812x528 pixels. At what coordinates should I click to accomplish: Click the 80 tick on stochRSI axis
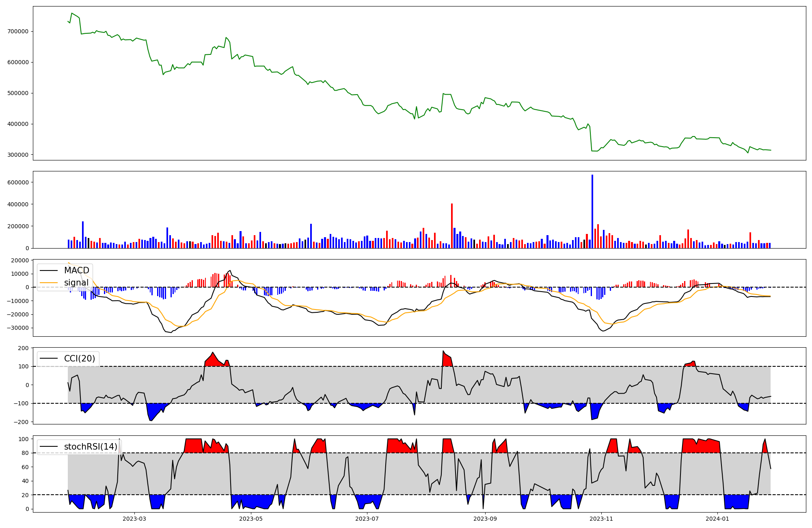pyautogui.click(x=25, y=453)
